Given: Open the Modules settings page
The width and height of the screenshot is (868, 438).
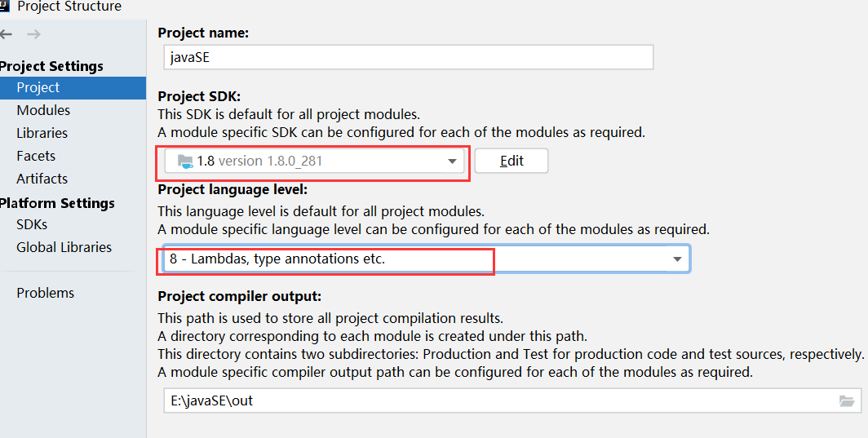Looking at the screenshot, I should [43, 110].
